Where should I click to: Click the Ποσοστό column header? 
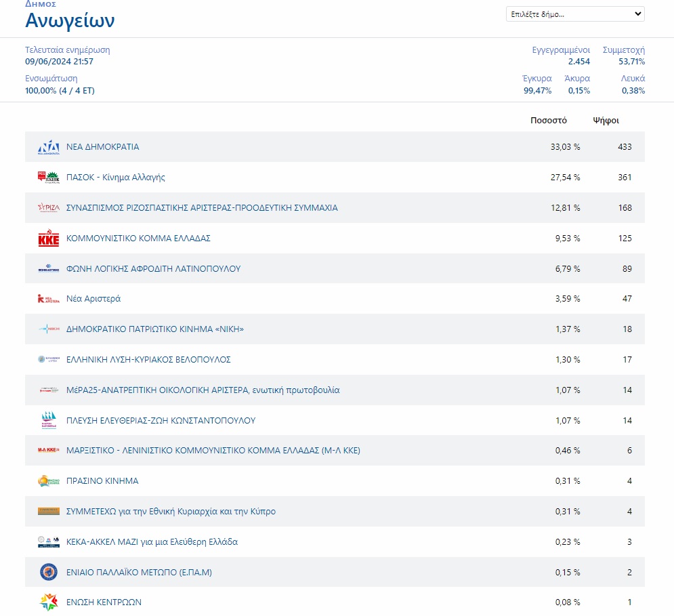click(549, 121)
